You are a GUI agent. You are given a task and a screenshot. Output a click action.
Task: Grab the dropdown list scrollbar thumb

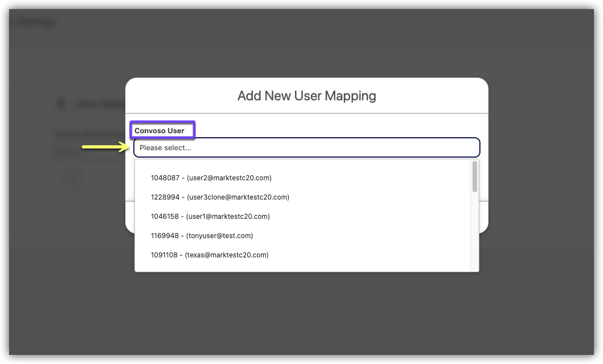[x=474, y=177]
